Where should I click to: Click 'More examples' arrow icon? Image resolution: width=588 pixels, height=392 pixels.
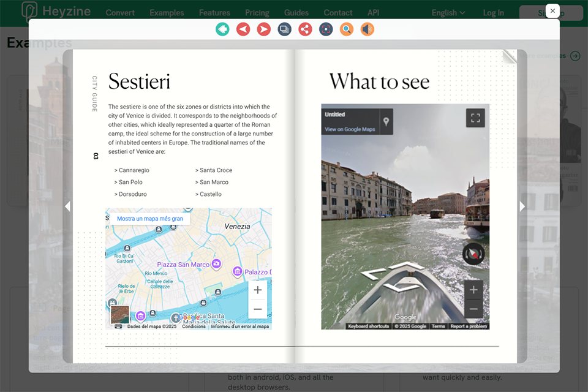tap(575, 56)
